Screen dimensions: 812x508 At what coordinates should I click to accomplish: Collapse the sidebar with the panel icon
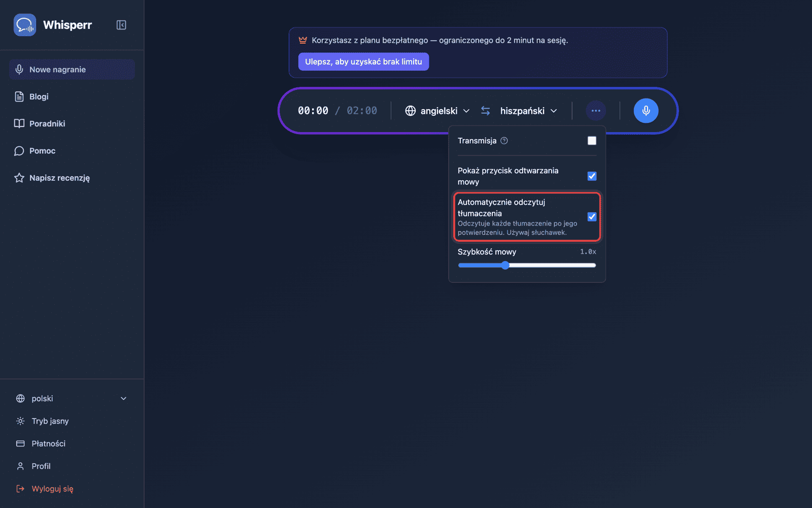[x=121, y=25]
